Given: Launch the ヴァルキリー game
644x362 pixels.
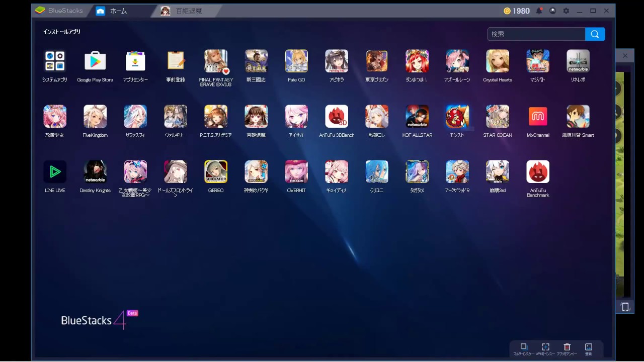Looking at the screenshot, I should [x=176, y=116].
